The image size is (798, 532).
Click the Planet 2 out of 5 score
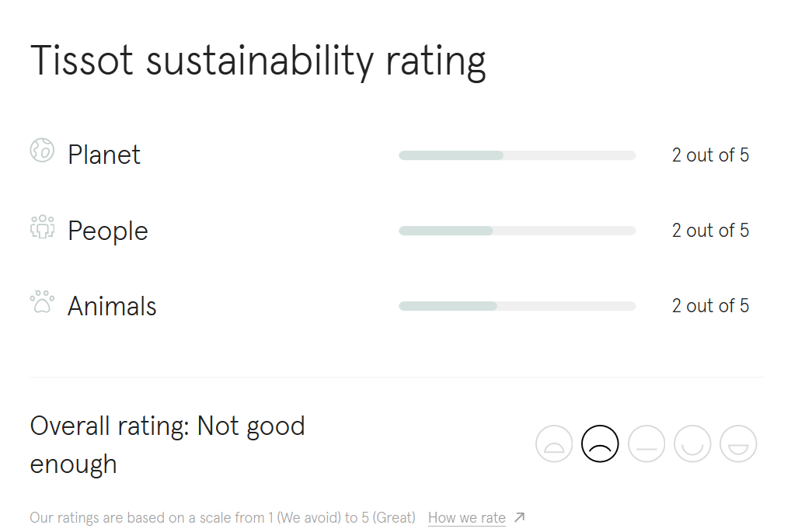(x=710, y=155)
